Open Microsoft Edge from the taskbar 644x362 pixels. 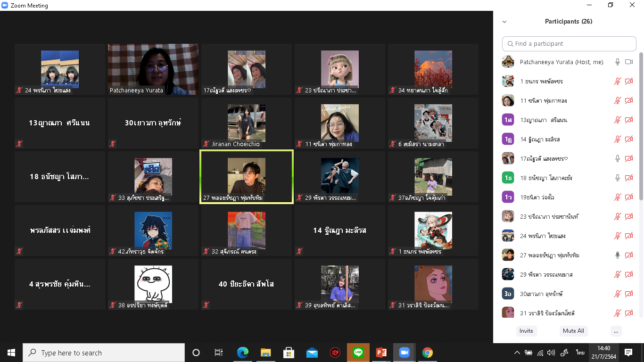click(242, 353)
